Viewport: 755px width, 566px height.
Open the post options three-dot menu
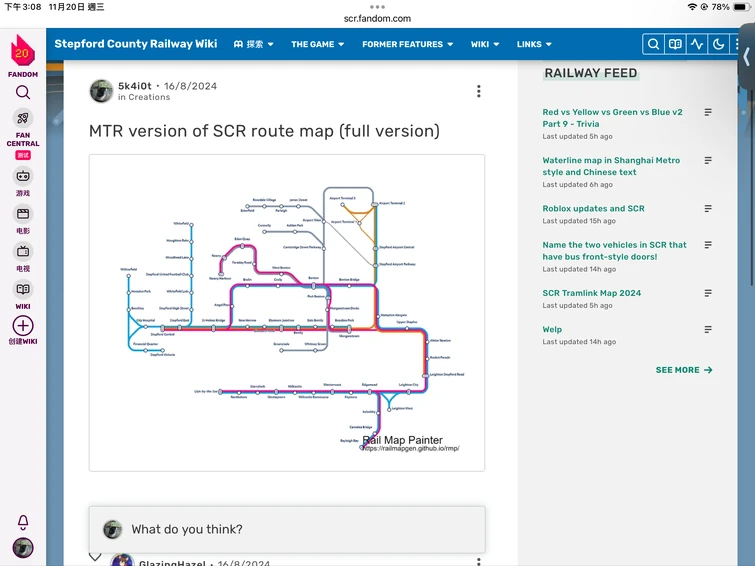[x=479, y=92]
